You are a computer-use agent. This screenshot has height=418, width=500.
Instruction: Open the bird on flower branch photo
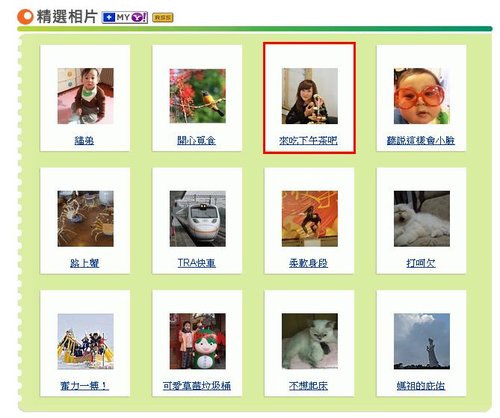(197, 96)
